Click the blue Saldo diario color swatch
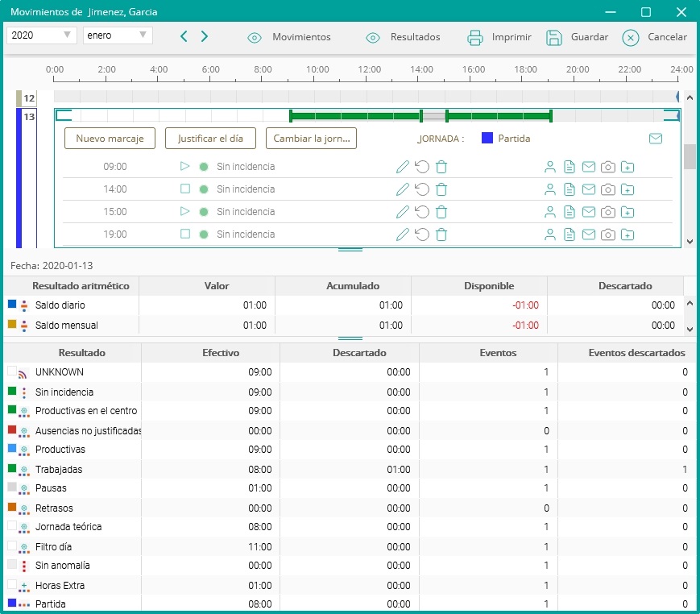This screenshot has width=700, height=614. 12,304
